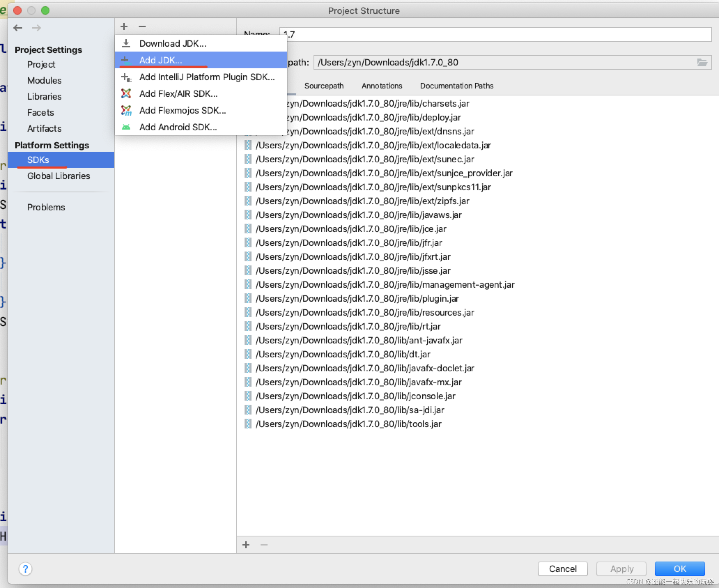Choose Add JDK... from the popup menu
Image resolution: width=719 pixels, height=588 pixels.
pos(161,60)
